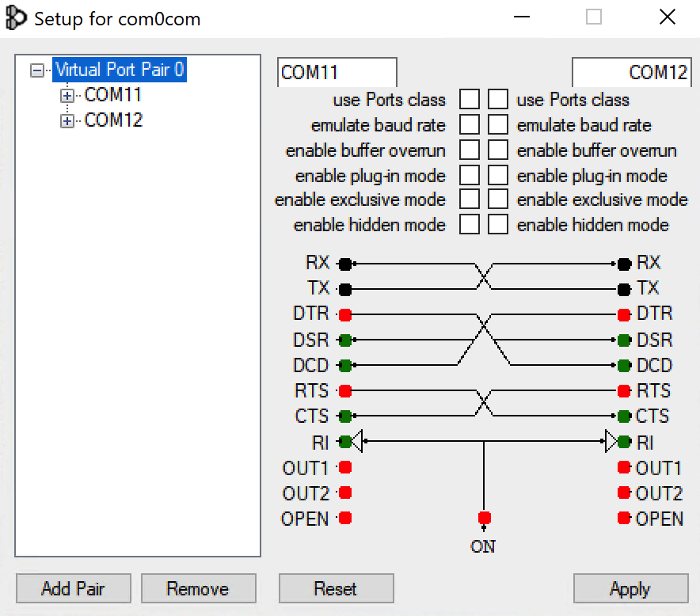
Task: Click the CTS pin on the COM12 side
Action: pos(624,416)
